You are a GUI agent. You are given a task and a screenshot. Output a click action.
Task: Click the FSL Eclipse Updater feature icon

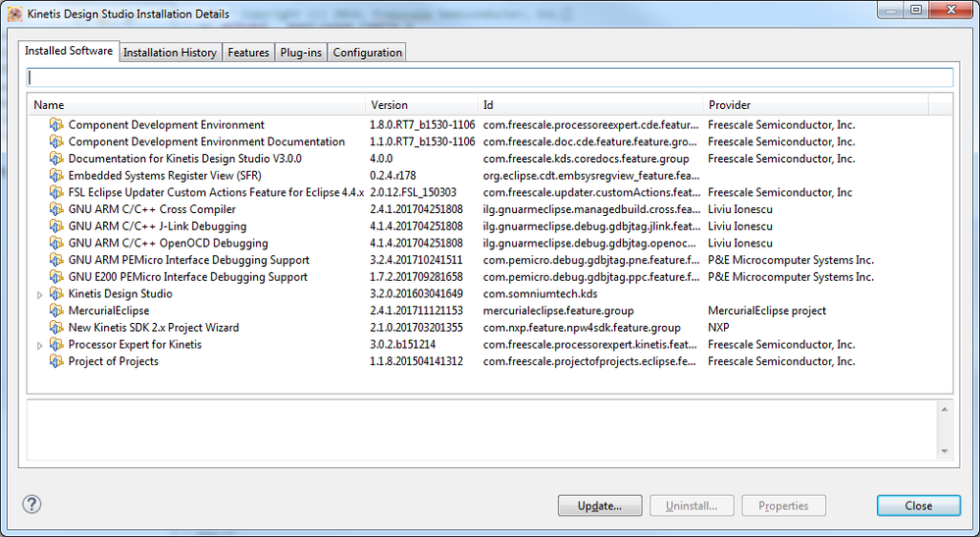pyautogui.click(x=56, y=192)
